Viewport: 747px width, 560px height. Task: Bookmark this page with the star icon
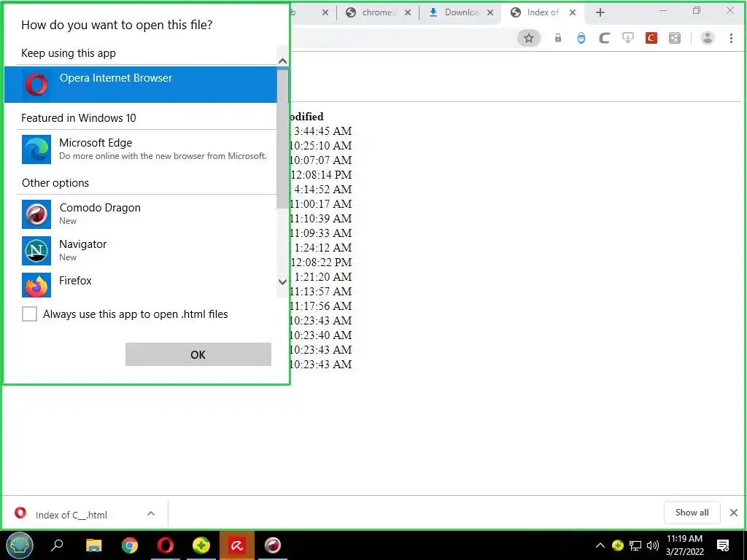click(x=529, y=38)
